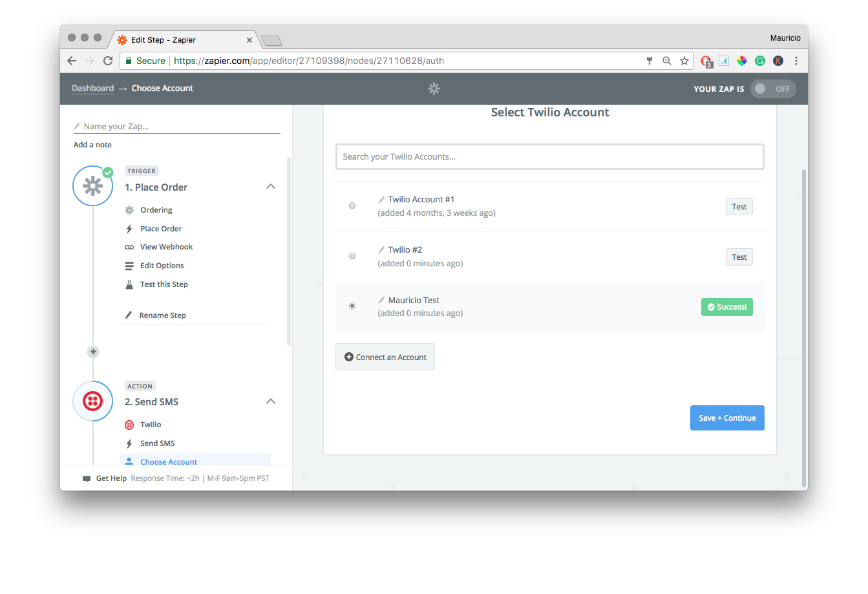Click pencil icon beside Mauricio Test
The image size is (868, 594).
click(x=381, y=301)
